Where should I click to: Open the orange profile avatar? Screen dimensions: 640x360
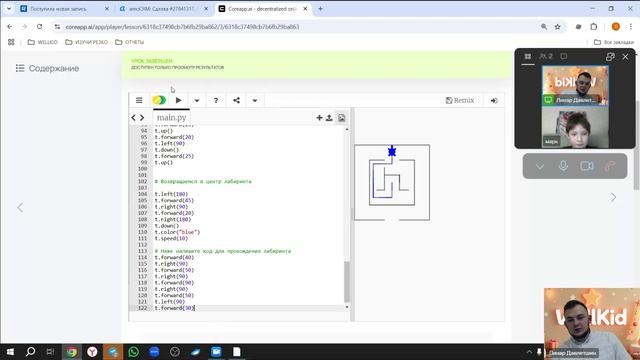616,27
